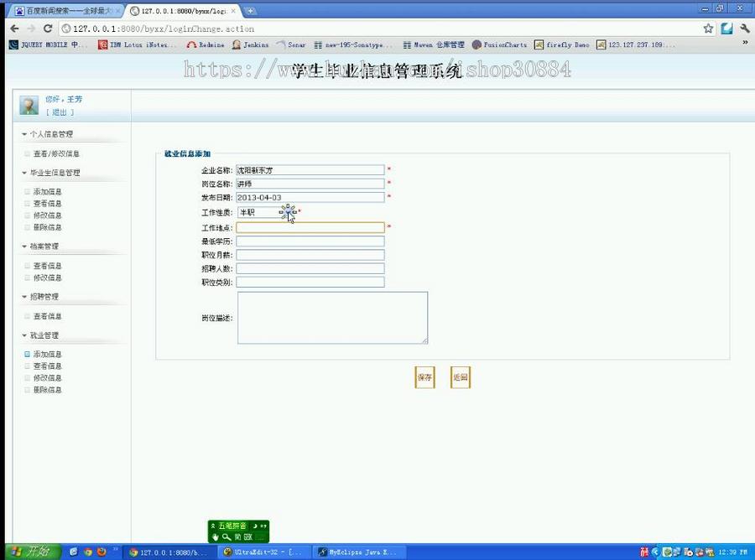Show more bookmarks with the double chevron
755x560 pixels.
[x=745, y=43]
